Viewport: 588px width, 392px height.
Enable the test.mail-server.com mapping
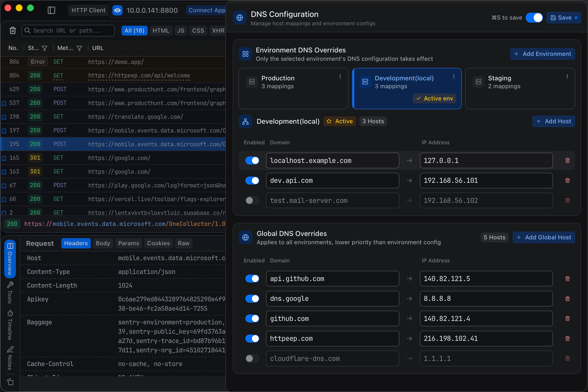pos(252,200)
